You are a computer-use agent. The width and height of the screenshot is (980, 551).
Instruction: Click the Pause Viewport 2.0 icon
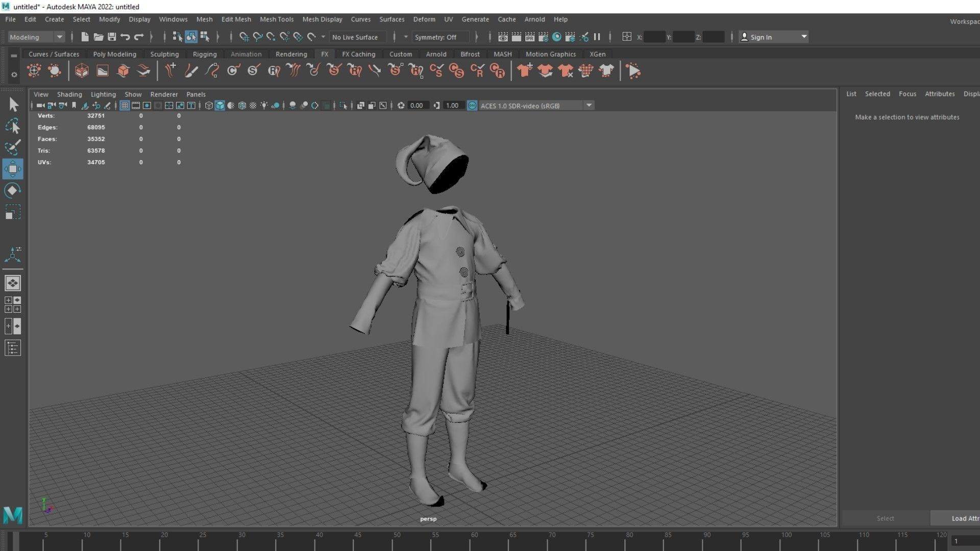point(597,37)
